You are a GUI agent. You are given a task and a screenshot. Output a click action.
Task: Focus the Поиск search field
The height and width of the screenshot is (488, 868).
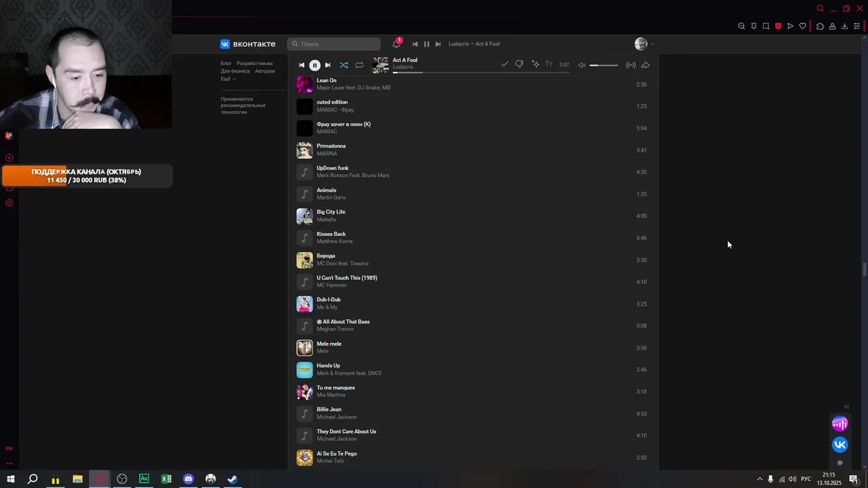click(x=334, y=44)
